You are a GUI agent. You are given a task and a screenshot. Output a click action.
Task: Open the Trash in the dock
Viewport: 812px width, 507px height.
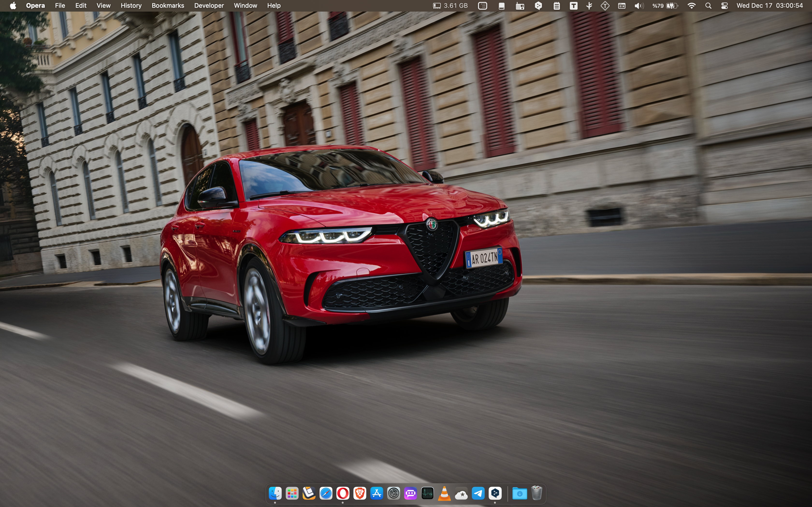pos(536,493)
